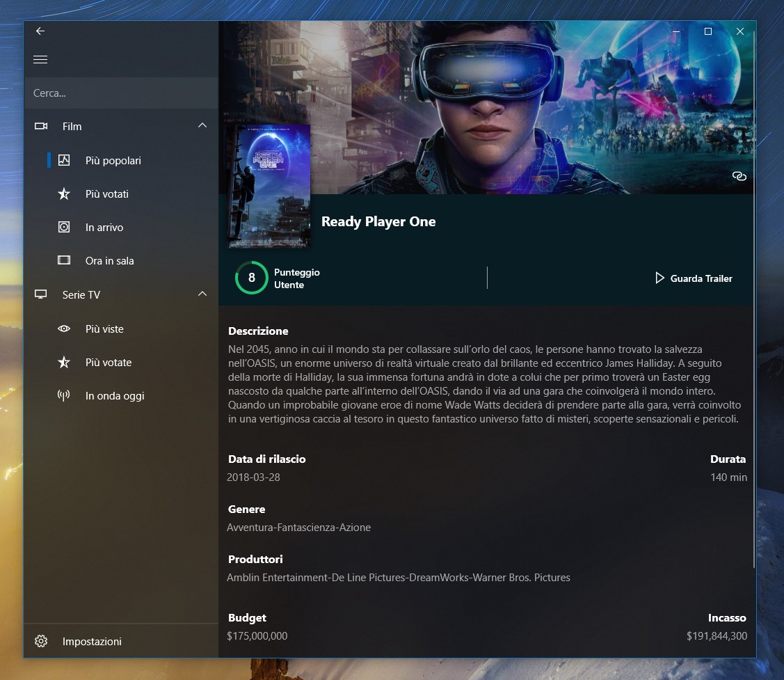Open Impostazioni settings
The width and height of the screenshot is (784, 680).
[x=121, y=641]
